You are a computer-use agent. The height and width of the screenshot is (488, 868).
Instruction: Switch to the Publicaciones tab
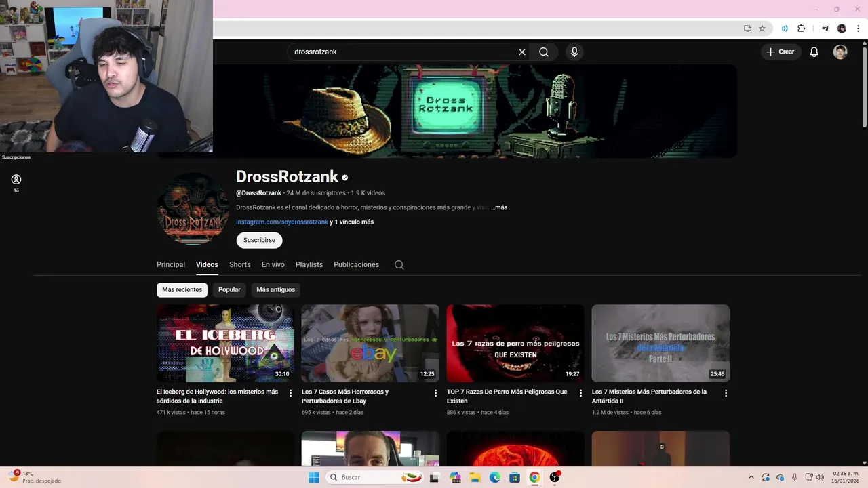click(x=356, y=264)
